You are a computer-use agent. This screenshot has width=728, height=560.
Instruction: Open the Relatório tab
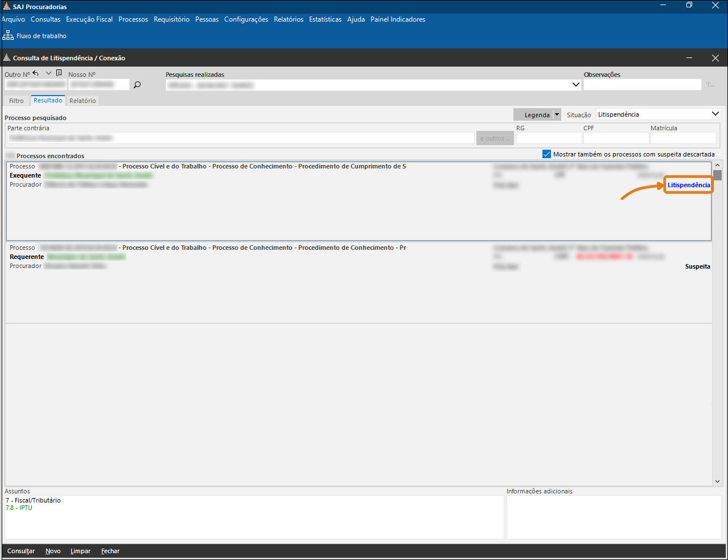pyautogui.click(x=83, y=101)
